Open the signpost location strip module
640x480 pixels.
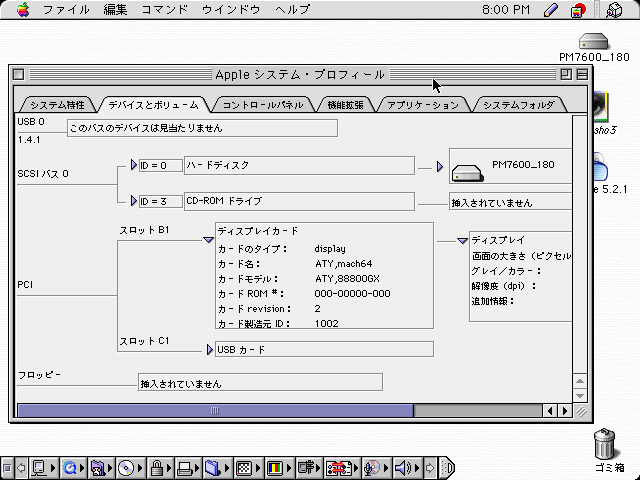click(309, 467)
